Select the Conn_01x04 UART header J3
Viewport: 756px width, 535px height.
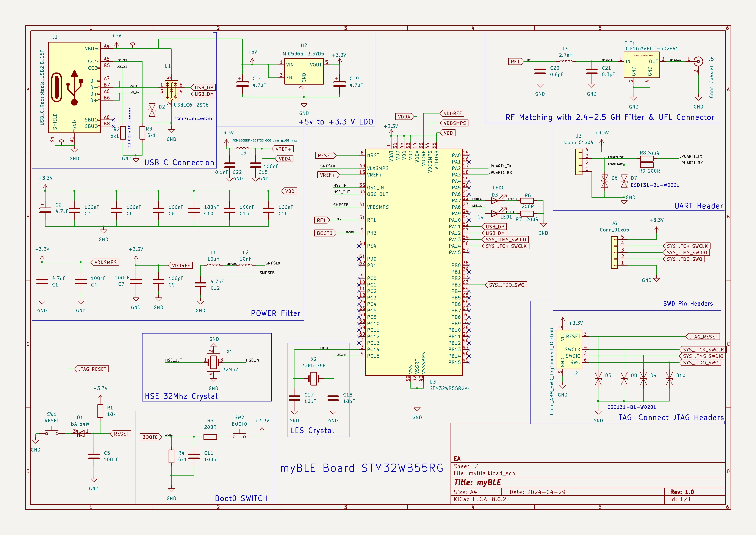pyautogui.click(x=579, y=162)
